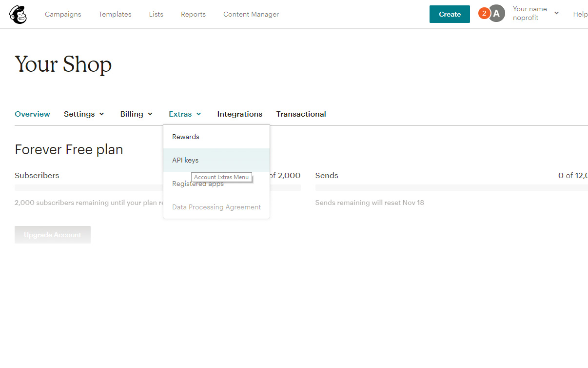The width and height of the screenshot is (588, 368).
Task: Open the orange notification badge showing 2
Action: (x=484, y=14)
